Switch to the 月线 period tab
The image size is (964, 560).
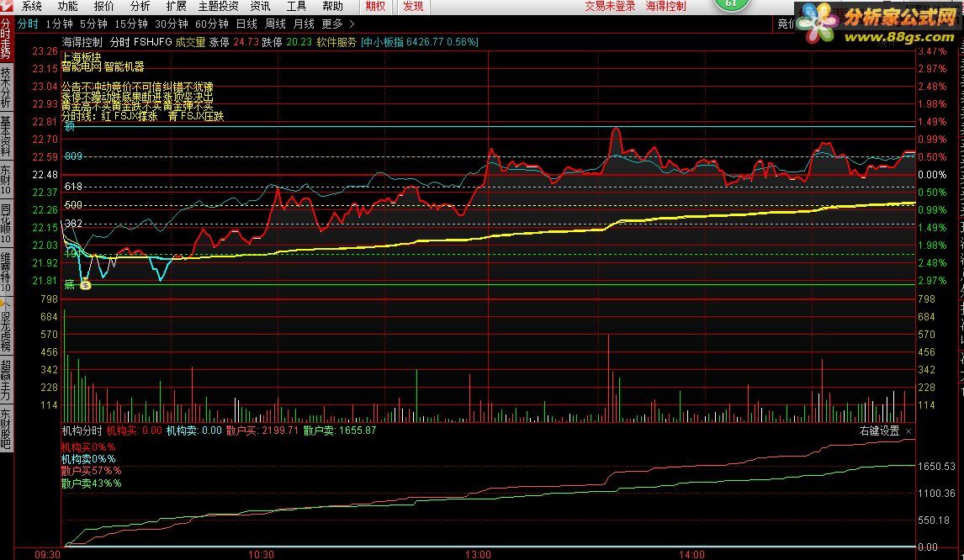[x=304, y=24]
